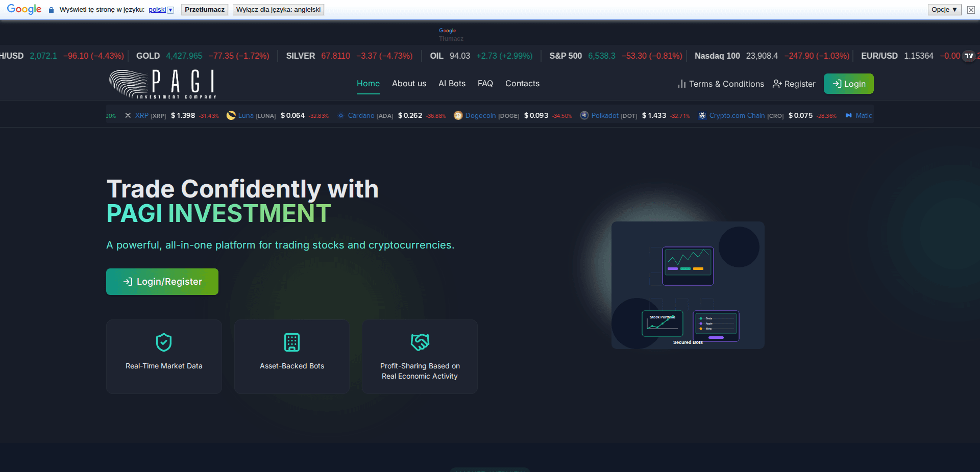Click the Przetłumacz translate button
The image size is (980, 472).
(204, 9)
